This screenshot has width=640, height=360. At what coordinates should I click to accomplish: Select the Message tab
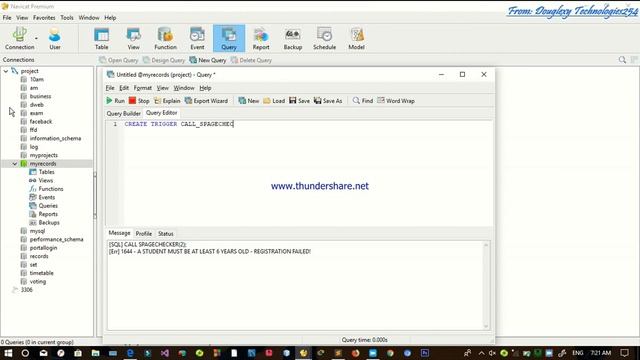(x=119, y=233)
